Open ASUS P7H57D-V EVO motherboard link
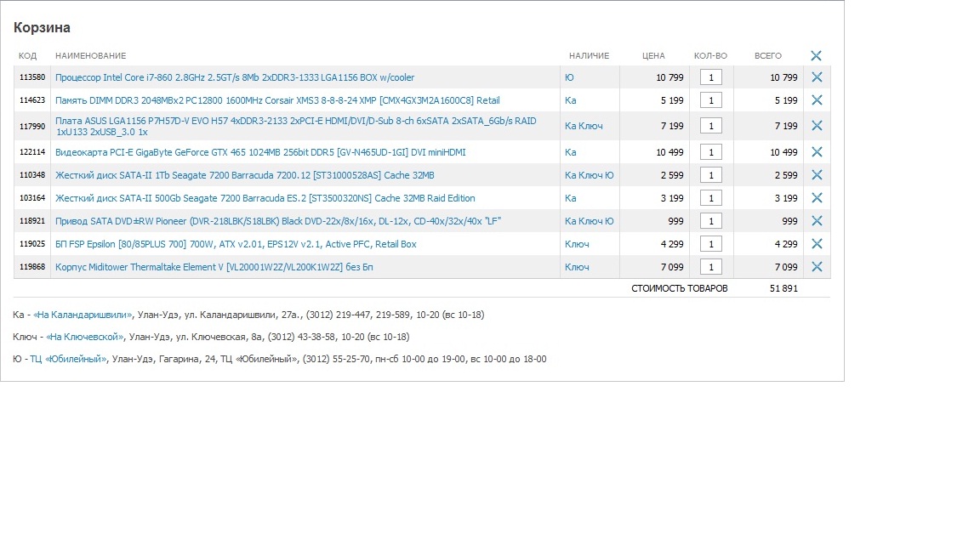The image size is (980, 551). [296, 126]
